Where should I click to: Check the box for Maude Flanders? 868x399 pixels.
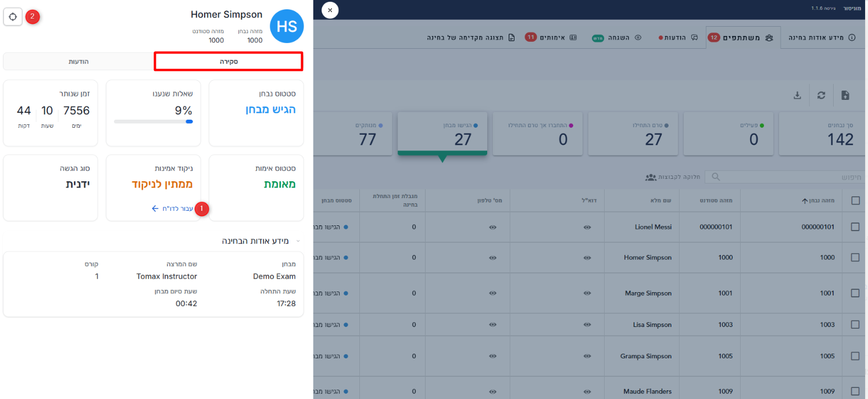(855, 391)
